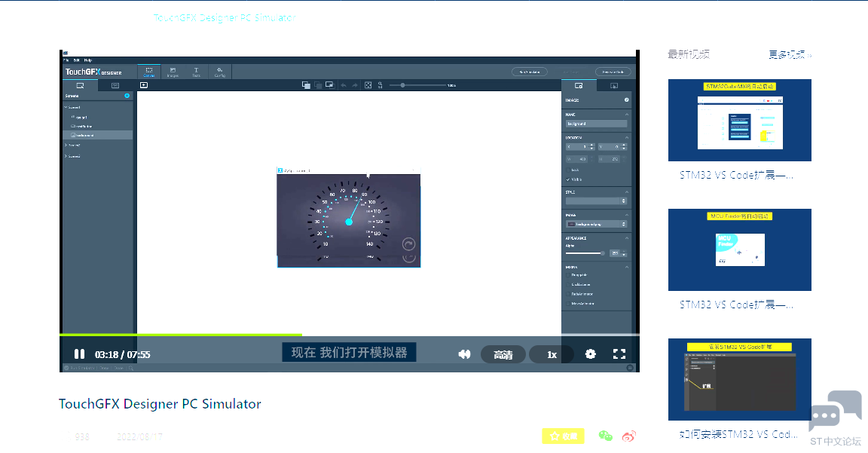Collapse the Style section
Viewport: 868px width, 453px height.
(x=627, y=192)
